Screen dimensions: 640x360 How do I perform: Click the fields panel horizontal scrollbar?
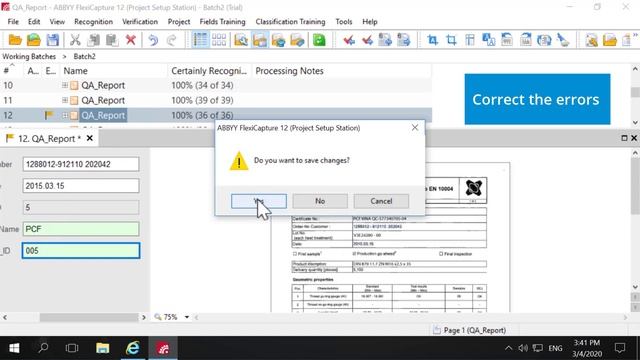point(89,317)
